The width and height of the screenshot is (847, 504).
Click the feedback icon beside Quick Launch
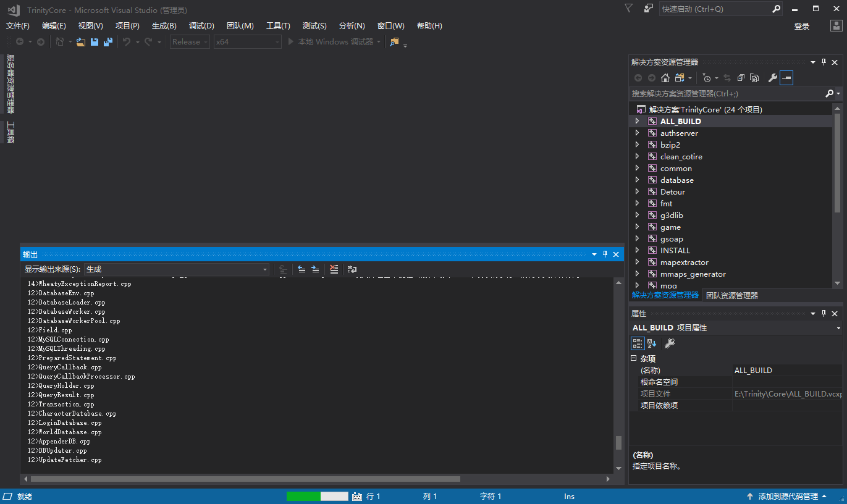[x=648, y=9]
